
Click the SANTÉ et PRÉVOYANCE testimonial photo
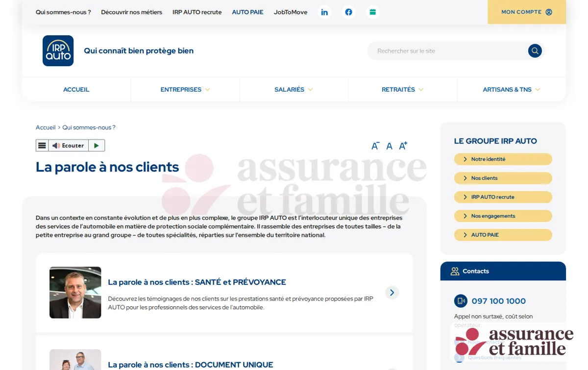[75, 293]
